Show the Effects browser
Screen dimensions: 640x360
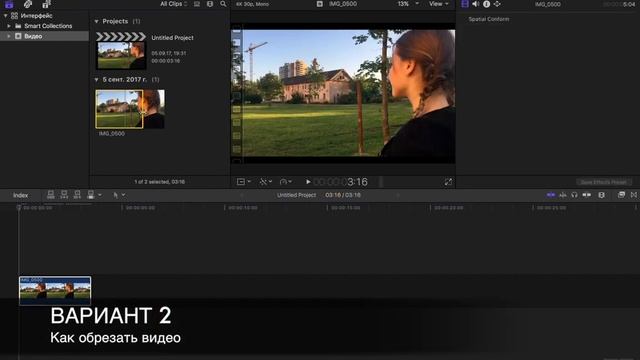(x=621, y=195)
